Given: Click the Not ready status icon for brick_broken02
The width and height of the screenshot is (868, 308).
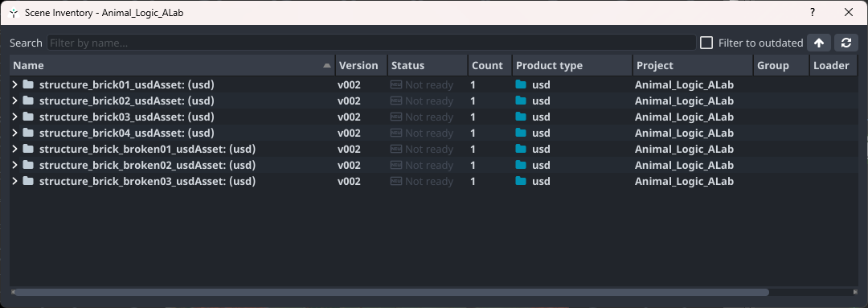Looking at the screenshot, I should click(x=396, y=165).
